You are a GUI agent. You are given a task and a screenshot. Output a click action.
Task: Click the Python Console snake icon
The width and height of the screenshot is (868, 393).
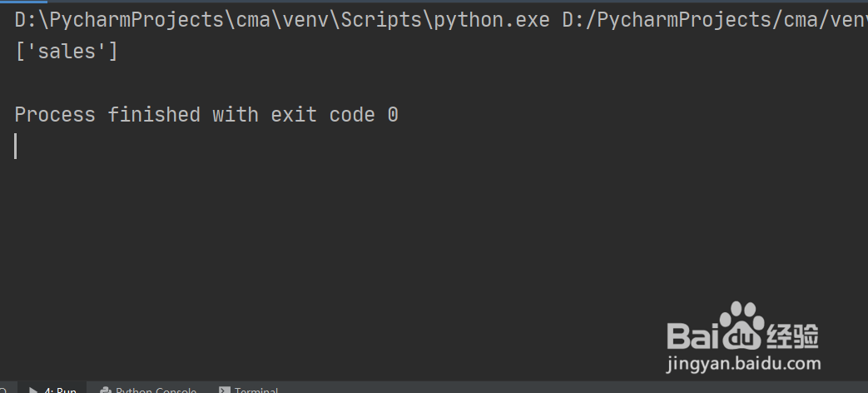click(x=106, y=390)
